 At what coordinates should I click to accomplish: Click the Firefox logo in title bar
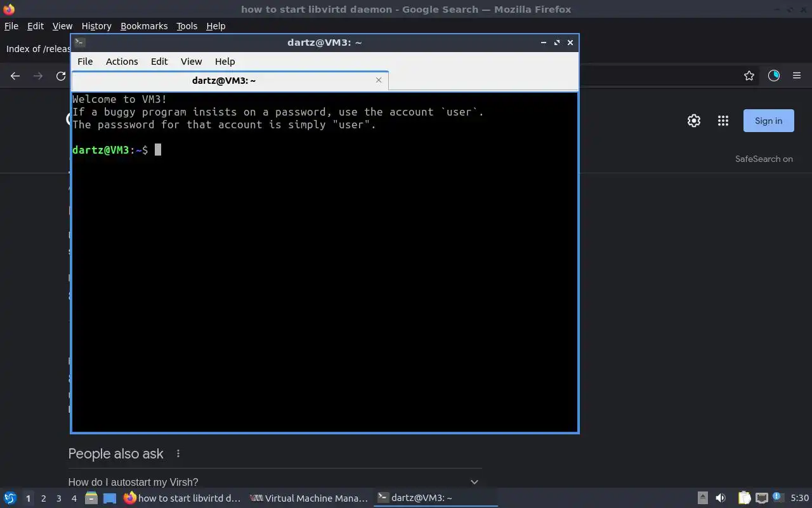9,10
